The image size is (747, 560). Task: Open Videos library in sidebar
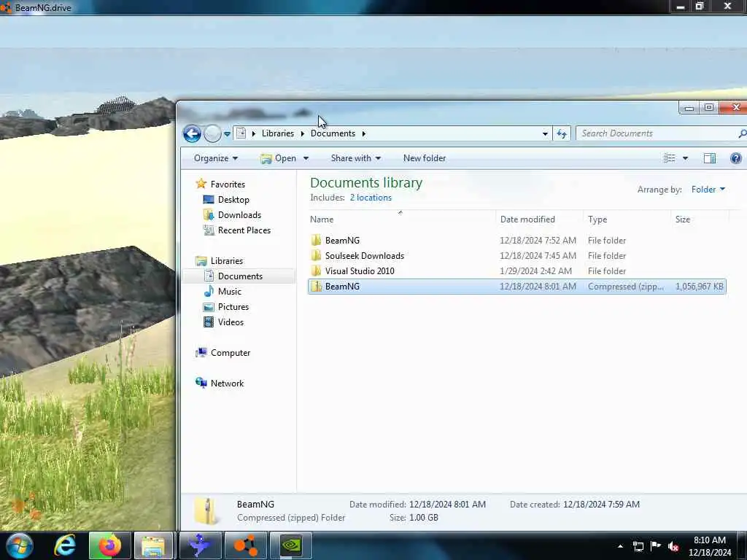click(x=231, y=322)
